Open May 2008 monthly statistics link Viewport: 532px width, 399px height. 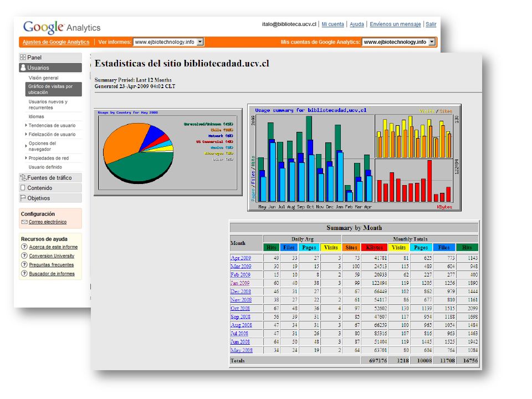click(241, 350)
